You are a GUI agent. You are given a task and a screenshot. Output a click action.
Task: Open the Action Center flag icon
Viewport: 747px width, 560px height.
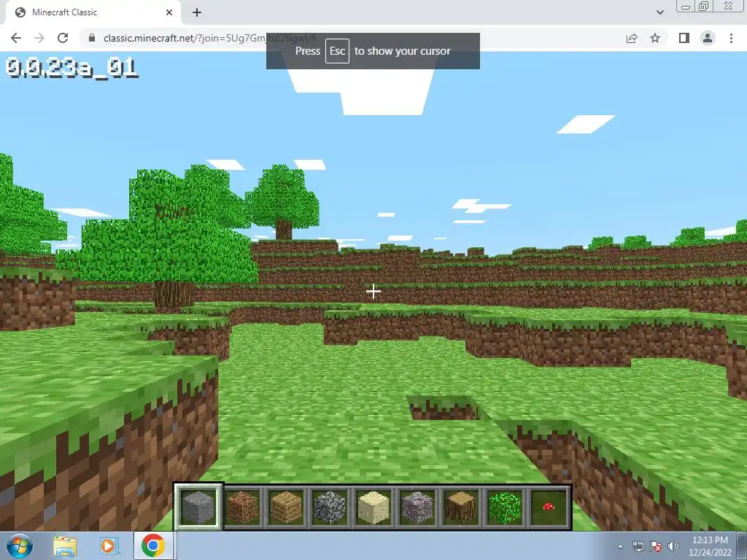[x=656, y=546]
